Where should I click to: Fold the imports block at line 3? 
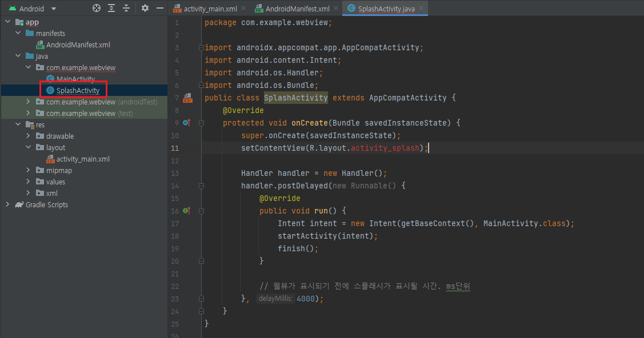(201, 47)
